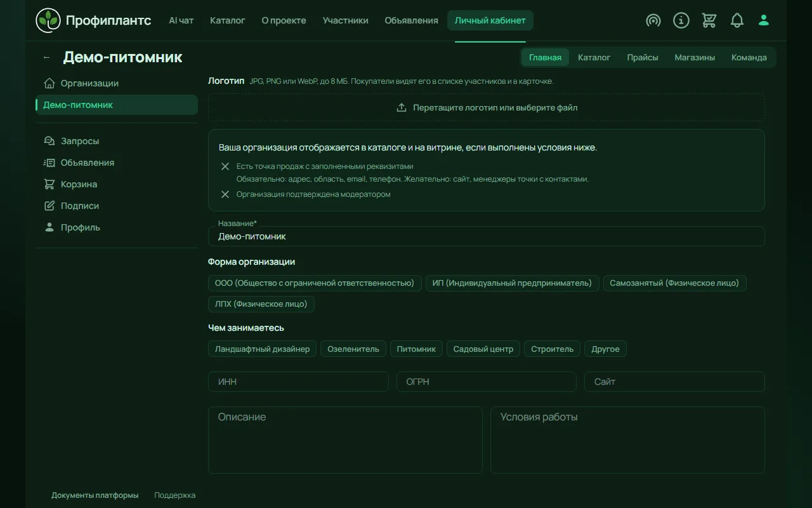
Task: Switch to the Команда tab
Action: 749,57
